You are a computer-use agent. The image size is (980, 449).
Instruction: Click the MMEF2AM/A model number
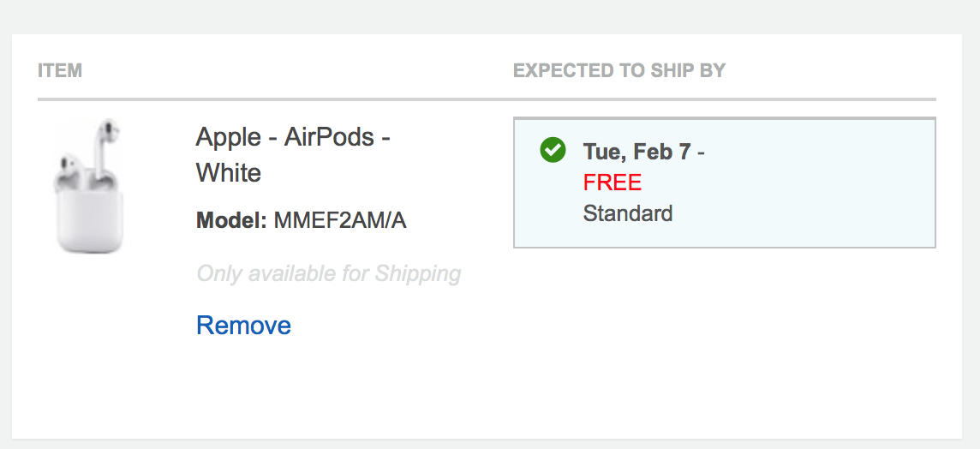coord(339,221)
